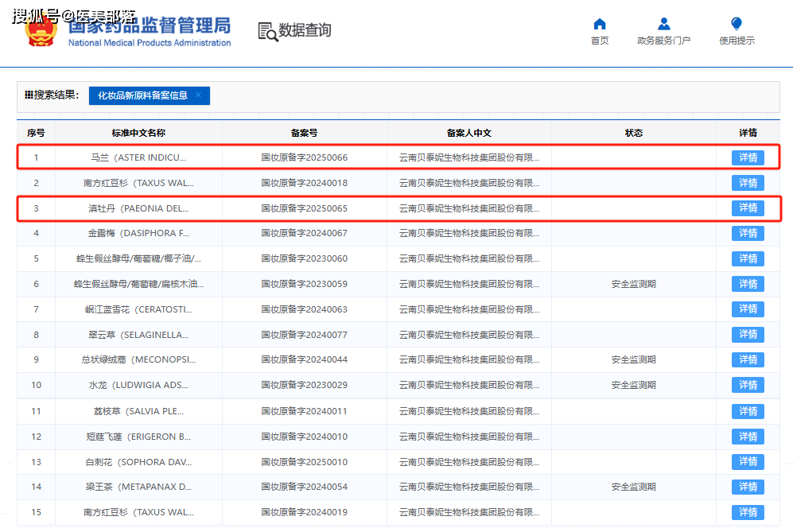This screenshot has width=793, height=532.
Task: Open the 政务服务门户 person icon
Action: [663, 24]
